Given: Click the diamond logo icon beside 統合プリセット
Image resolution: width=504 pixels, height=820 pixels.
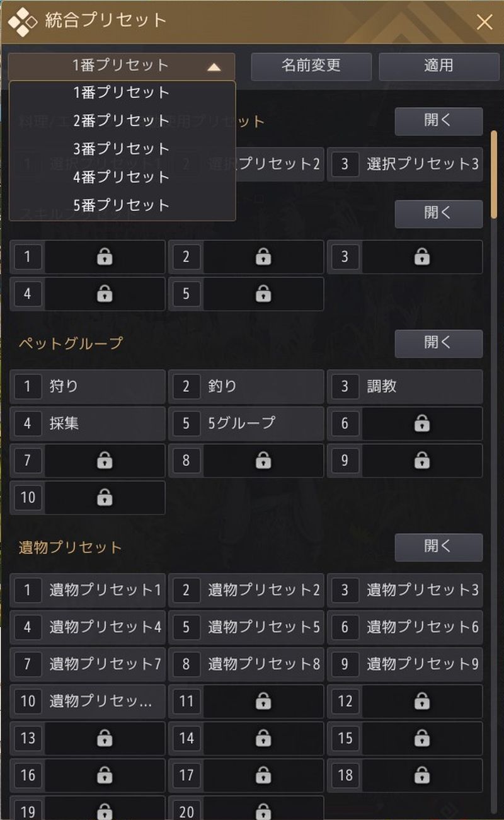Looking at the screenshot, I should 23,21.
